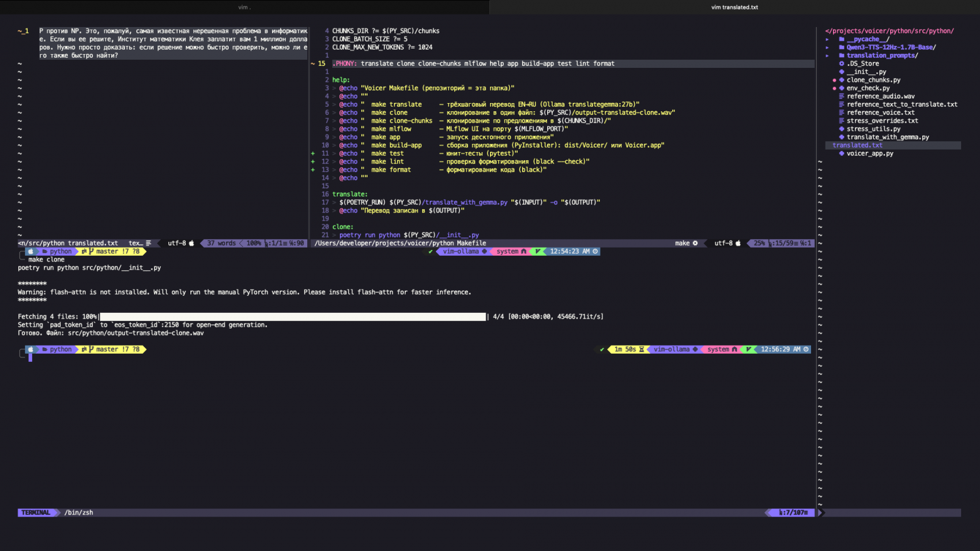
Task: Click the git added sign on line 'make test'
Action: 313,153
